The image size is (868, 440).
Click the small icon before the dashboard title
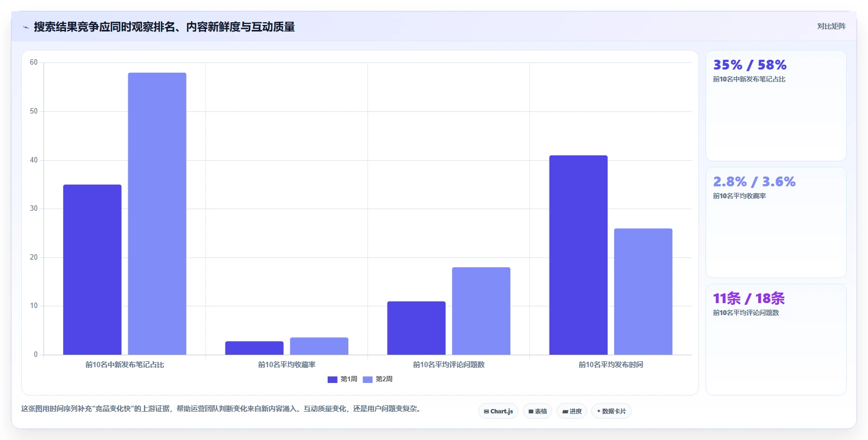coord(26,27)
